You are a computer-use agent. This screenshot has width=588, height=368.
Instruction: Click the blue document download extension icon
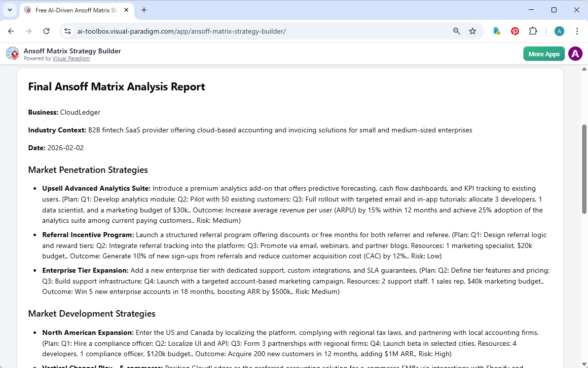coord(496,31)
